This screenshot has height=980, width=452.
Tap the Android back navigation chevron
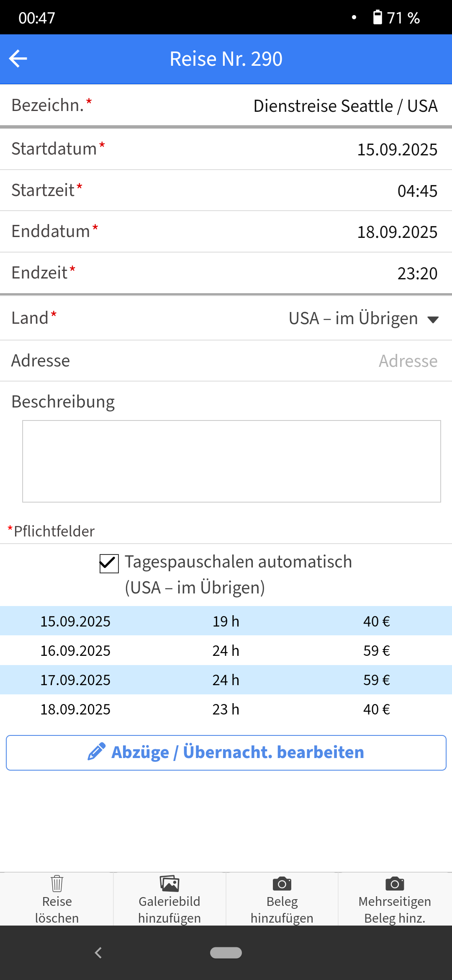point(98,953)
